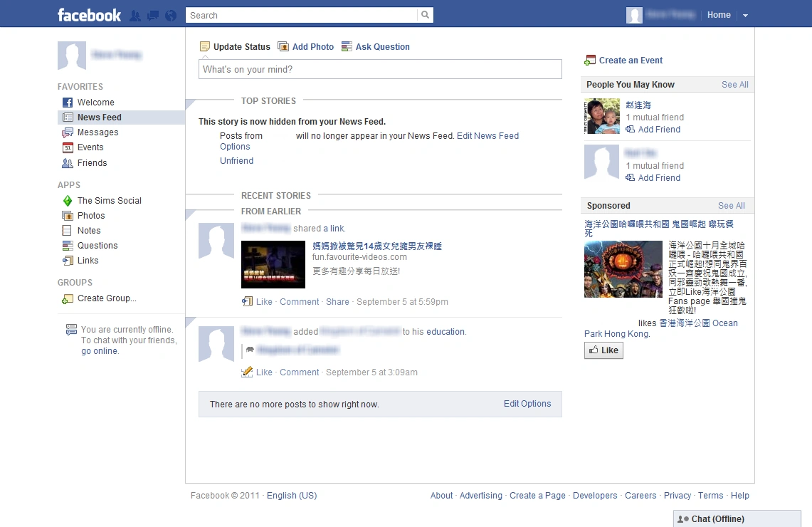Click the Photos app icon
Image resolution: width=812 pixels, height=527 pixels.
(x=68, y=216)
